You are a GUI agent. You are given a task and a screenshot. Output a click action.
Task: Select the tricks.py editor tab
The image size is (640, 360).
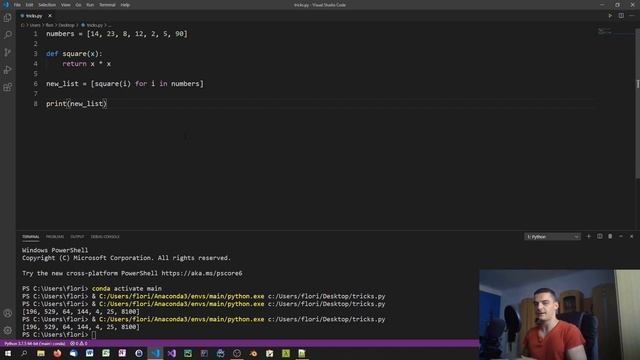[35, 16]
